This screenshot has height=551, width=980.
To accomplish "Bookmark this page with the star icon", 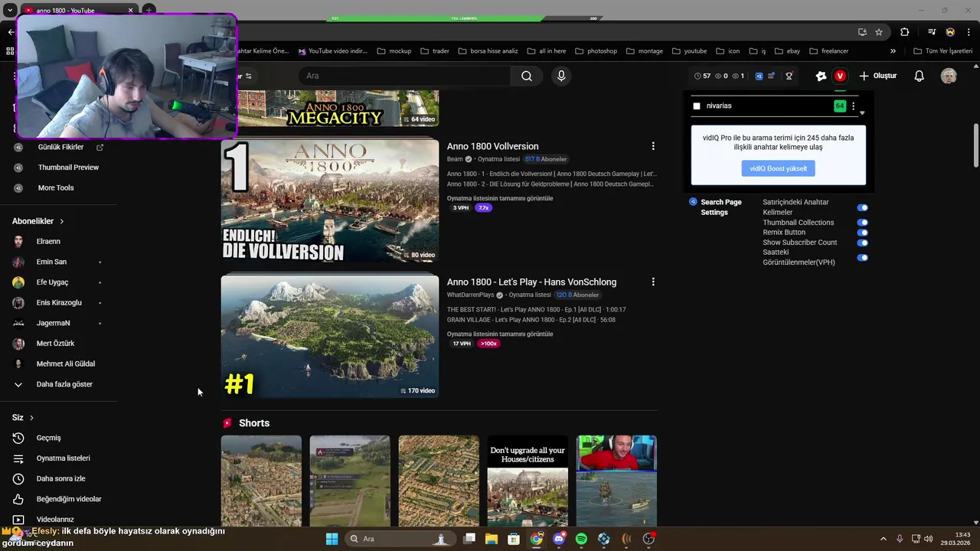I will click(879, 32).
